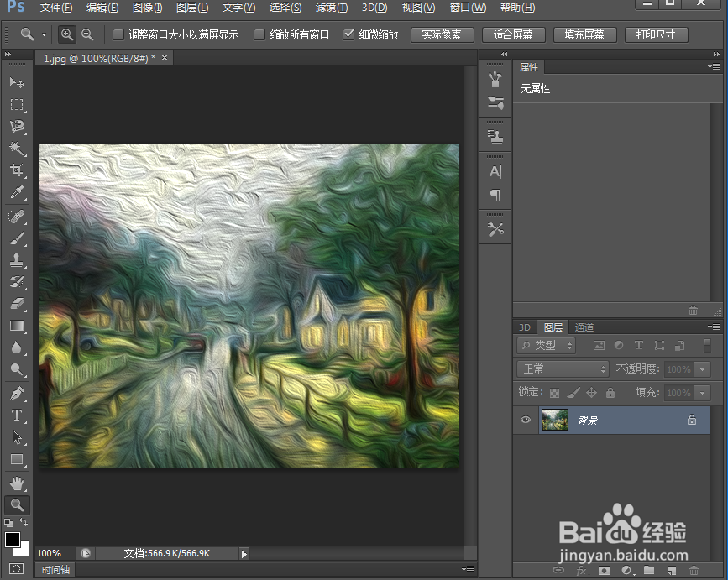Select the Rectangle shape tool
This screenshot has width=728, height=580.
(x=17, y=459)
